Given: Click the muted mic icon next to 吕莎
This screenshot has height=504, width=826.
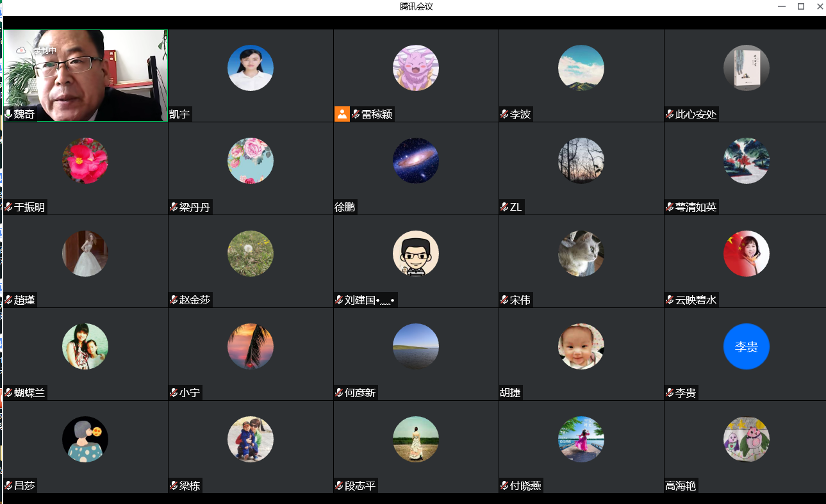Looking at the screenshot, I should (x=8, y=486).
